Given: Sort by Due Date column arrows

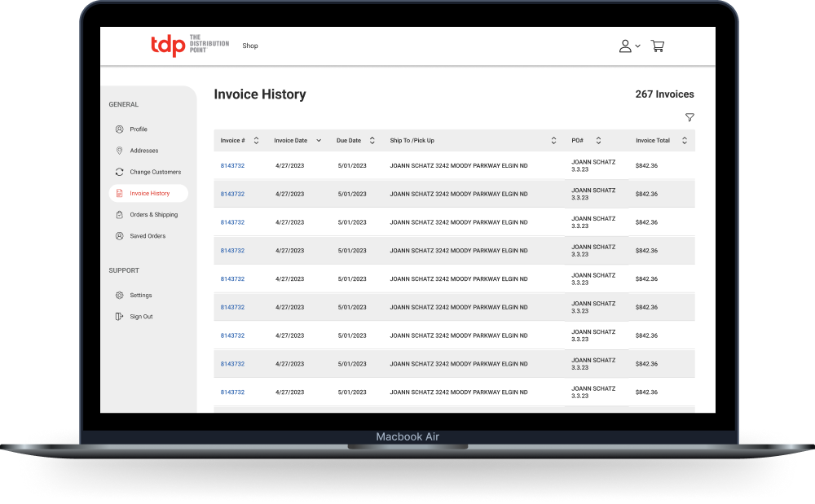Looking at the screenshot, I should (x=372, y=141).
